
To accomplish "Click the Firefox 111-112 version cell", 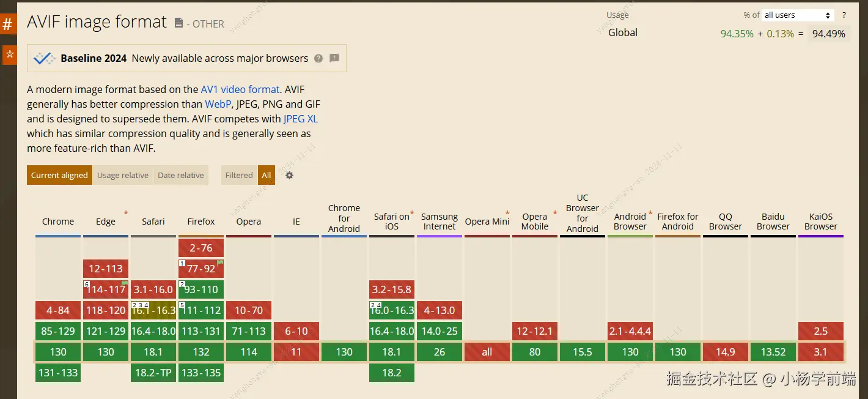I will (201, 310).
